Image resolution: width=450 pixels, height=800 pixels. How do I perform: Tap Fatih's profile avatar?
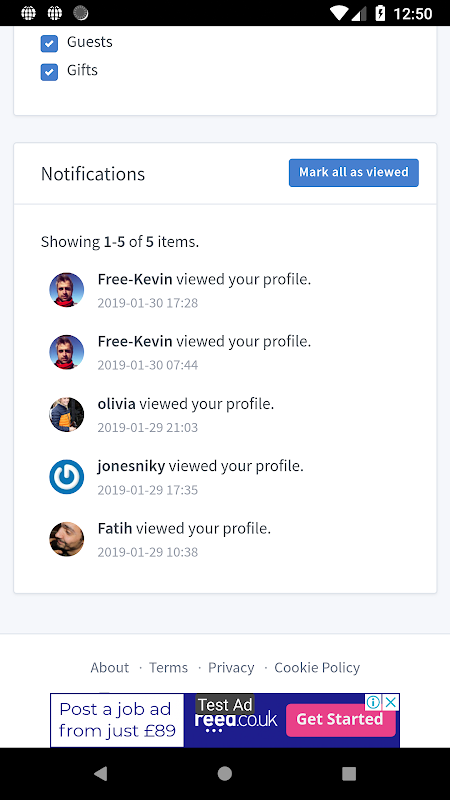point(66,539)
